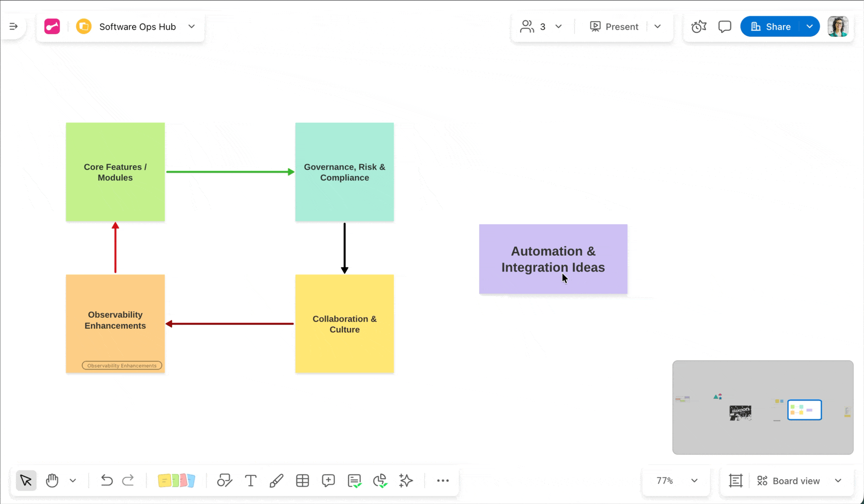Open the timer icon
The image size is (864, 504).
point(699,26)
